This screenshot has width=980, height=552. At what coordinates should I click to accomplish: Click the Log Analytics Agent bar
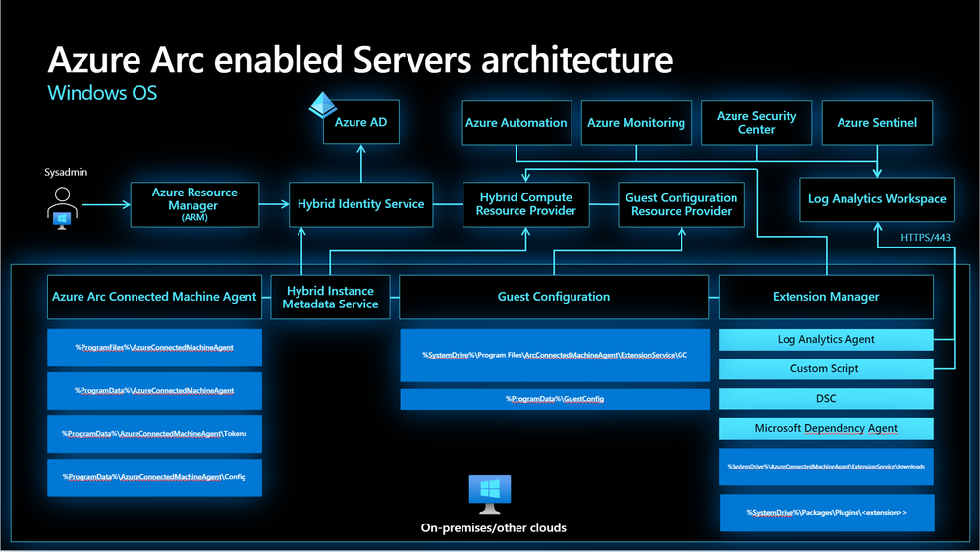826,340
